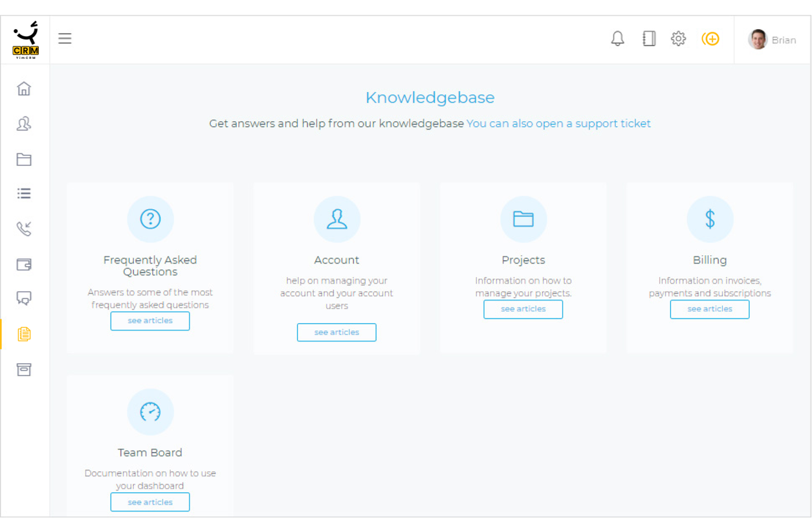See articles for Account
Screen dimensions: 812x518
pos(336,333)
